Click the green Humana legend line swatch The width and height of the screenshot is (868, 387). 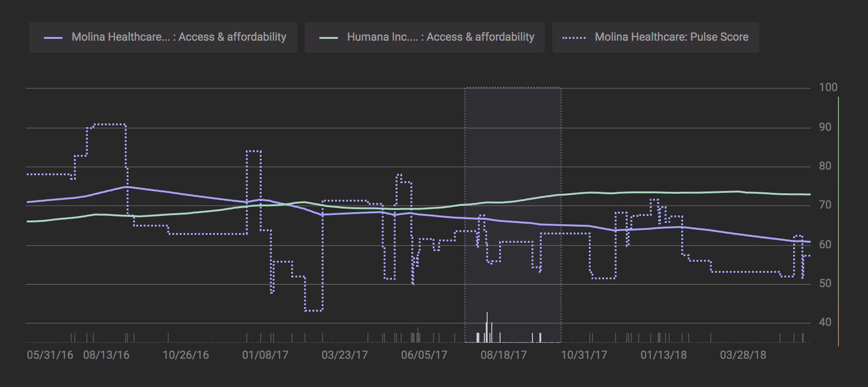tap(329, 38)
